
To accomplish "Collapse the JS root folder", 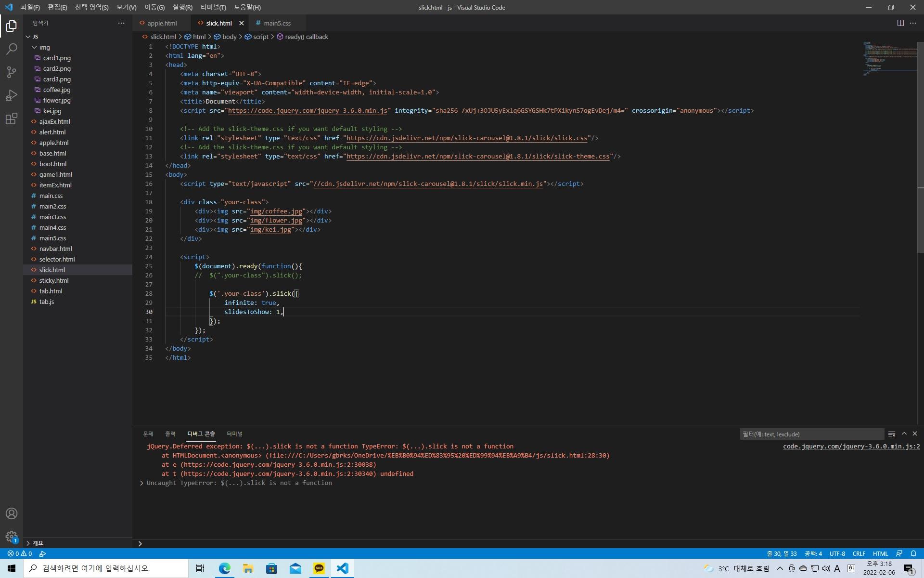I will (77, 37).
